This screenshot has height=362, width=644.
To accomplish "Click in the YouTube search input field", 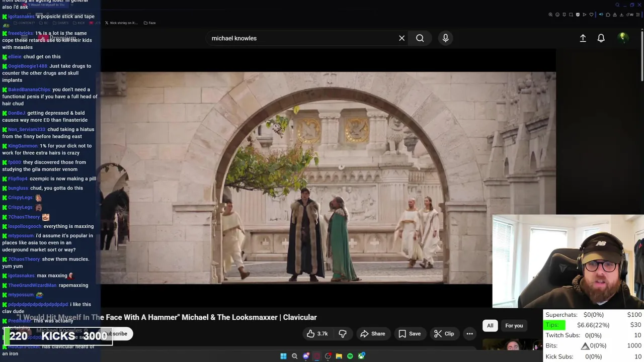I will [302, 38].
